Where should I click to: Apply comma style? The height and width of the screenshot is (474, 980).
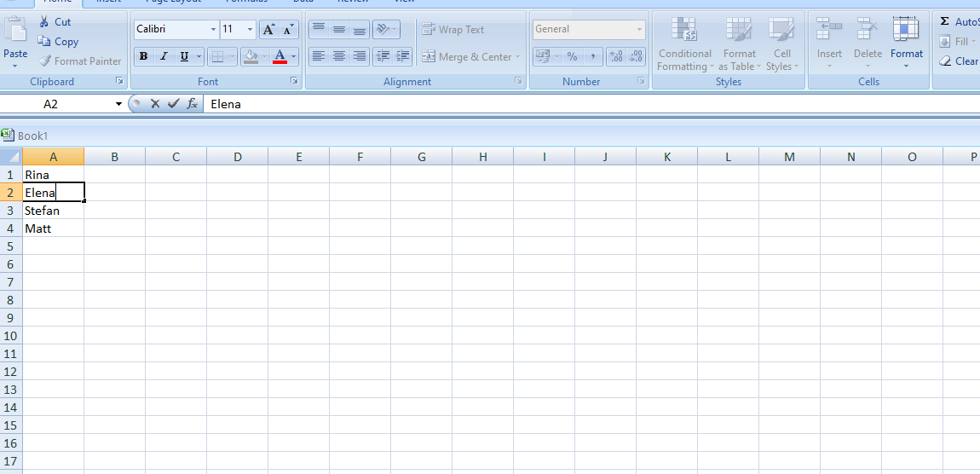(x=592, y=57)
